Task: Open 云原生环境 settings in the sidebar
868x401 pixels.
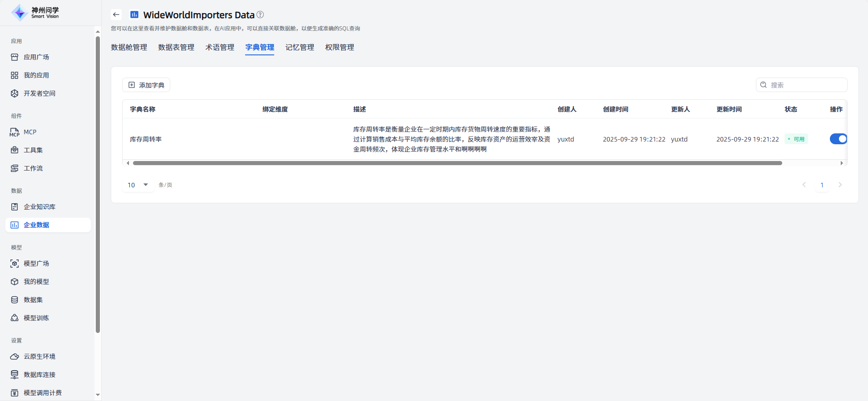Action: (x=39, y=357)
